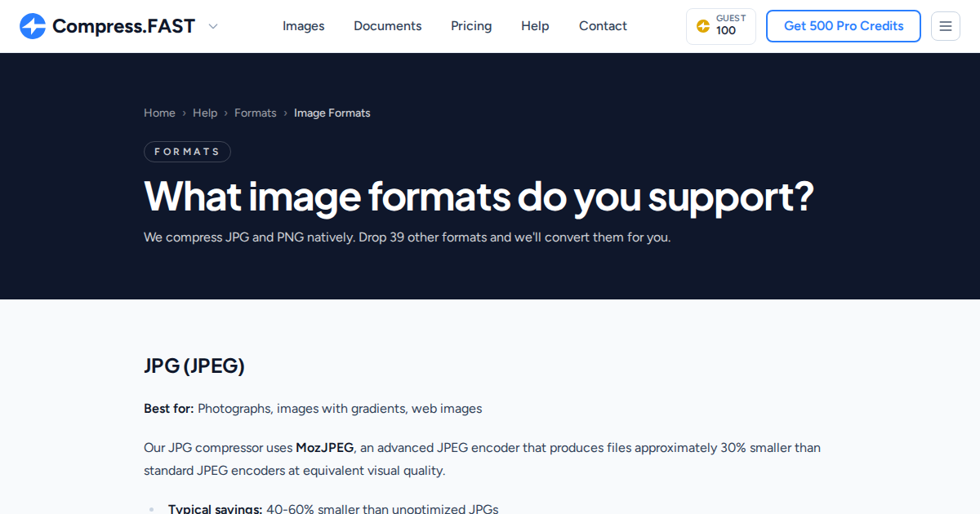
Task: Click the Typical savings: bullet text
Action: pos(215,509)
